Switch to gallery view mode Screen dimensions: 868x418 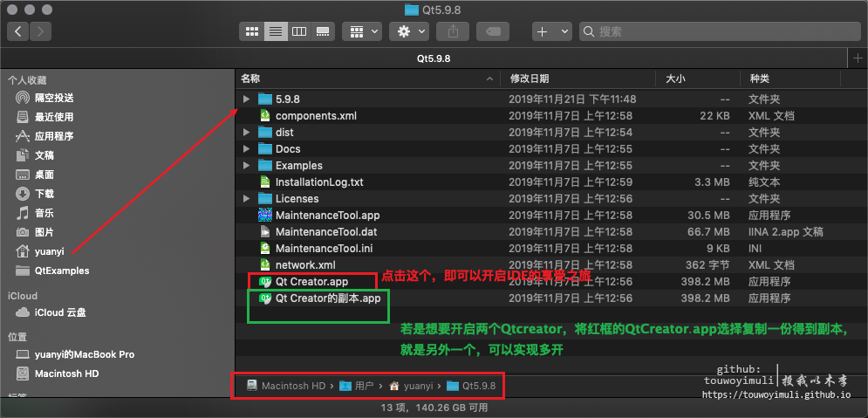pyautogui.click(x=323, y=31)
